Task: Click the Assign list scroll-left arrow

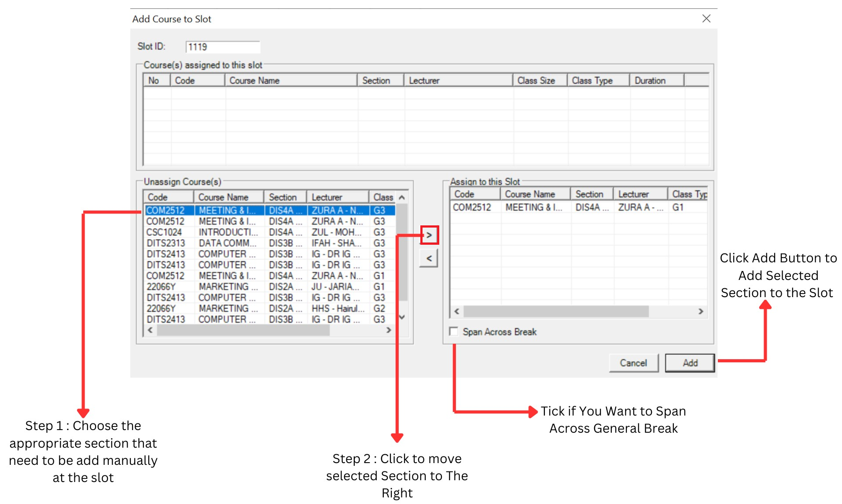Action: [457, 312]
